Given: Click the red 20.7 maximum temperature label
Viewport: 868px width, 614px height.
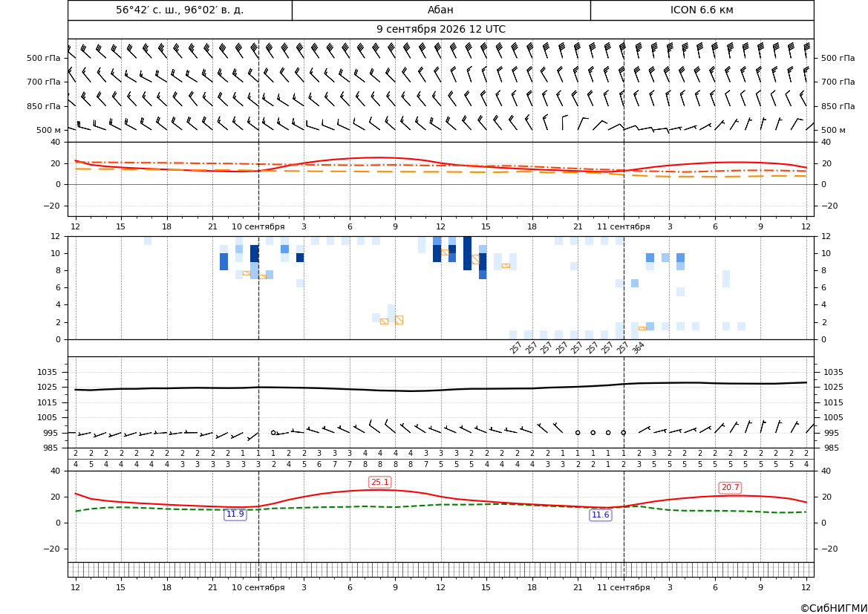Looking at the screenshot, I should [730, 488].
